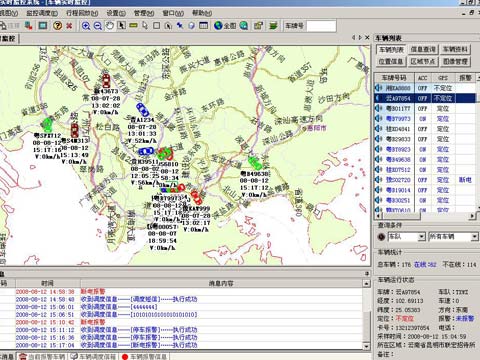Screen dimensions: 480x360
Task: Click the 区域节点 button
Action: coord(423,61)
